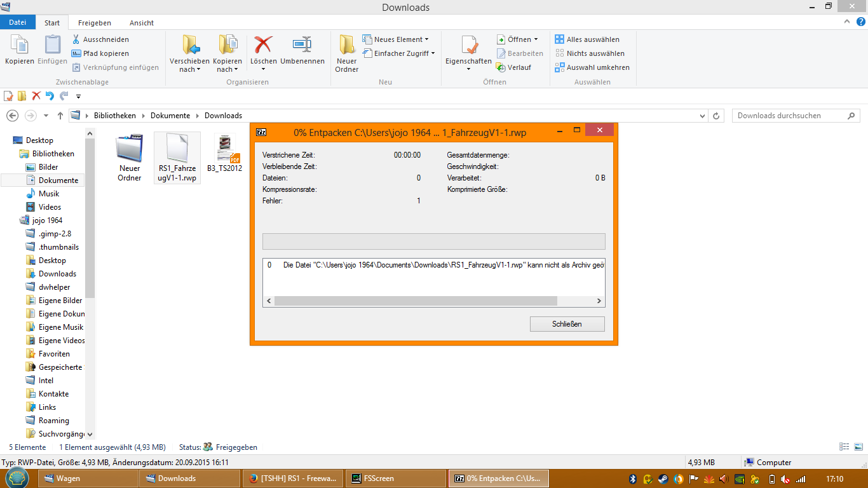Viewport: 868px width, 488px height.
Task: Click the quick access properties icon
Action: (x=8, y=96)
